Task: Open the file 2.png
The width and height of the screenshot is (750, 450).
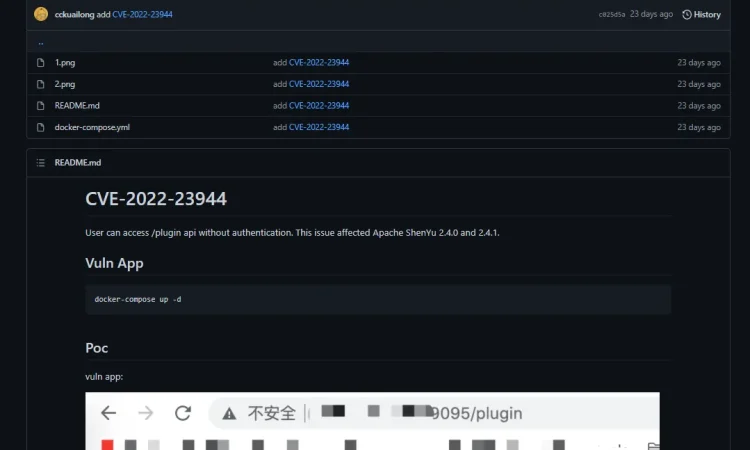Action: pos(65,84)
